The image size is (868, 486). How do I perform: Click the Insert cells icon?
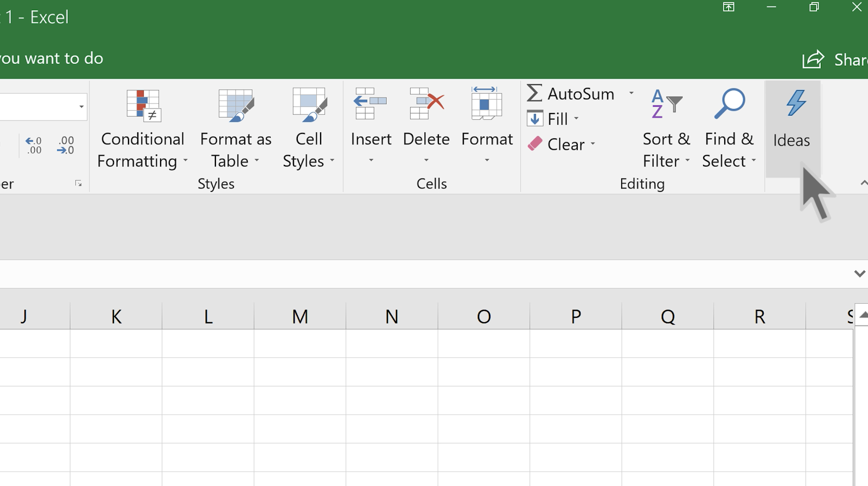coord(371,104)
